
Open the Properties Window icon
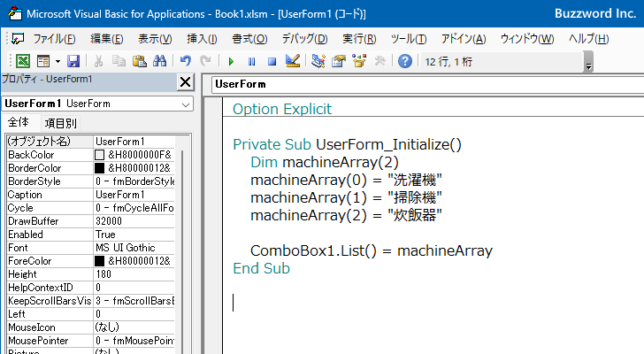tap(339, 61)
